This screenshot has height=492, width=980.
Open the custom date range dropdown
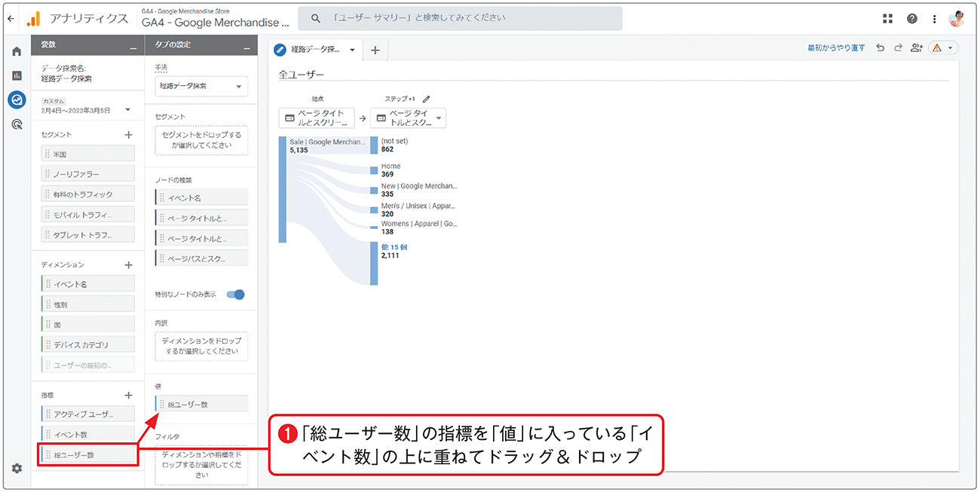pyautogui.click(x=87, y=106)
